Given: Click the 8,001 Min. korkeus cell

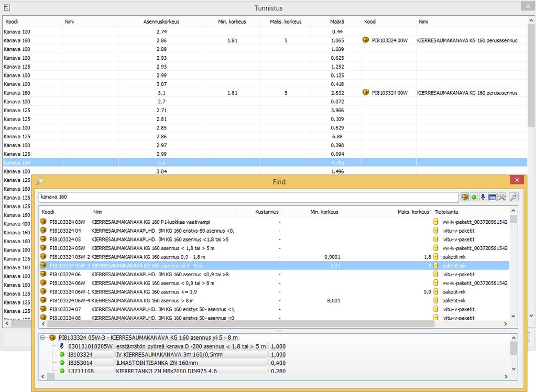Looking at the screenshot, I should pyautogui.click(x=333, y=300).
